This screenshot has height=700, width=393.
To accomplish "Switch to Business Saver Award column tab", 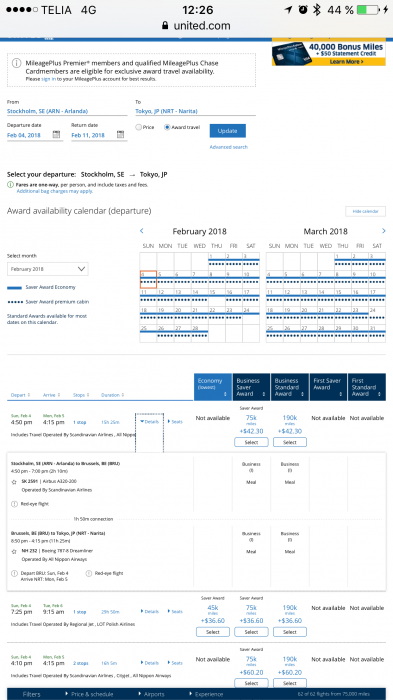I will (251, 387).
